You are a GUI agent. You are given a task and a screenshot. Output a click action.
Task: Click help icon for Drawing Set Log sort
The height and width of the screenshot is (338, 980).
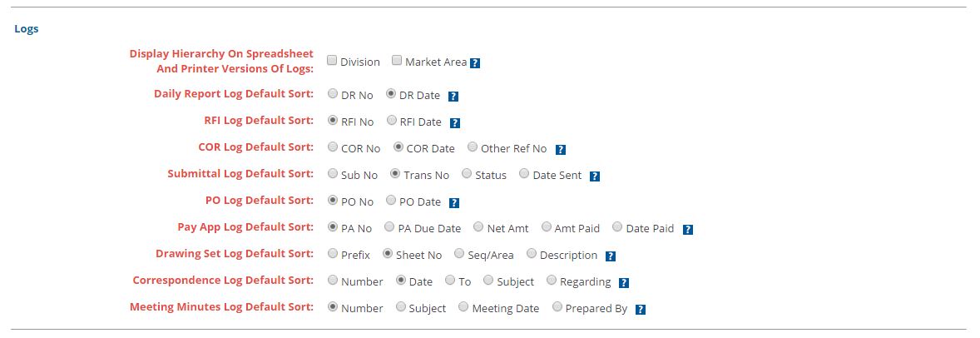point(611,256)
